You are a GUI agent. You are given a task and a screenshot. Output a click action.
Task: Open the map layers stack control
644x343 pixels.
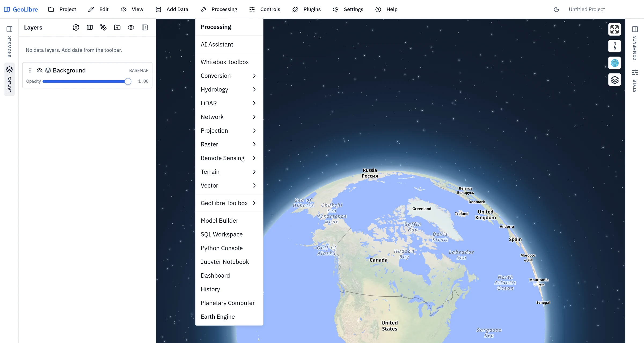pyautogui.click(x=614, y=80)
